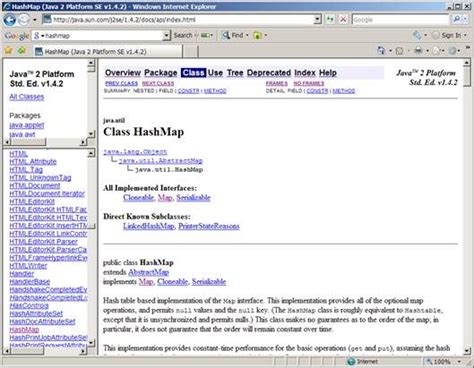This screenshot has width=474, height=368.
Task: Click HTMLDocument in the class list
Action: pos(35,186)
